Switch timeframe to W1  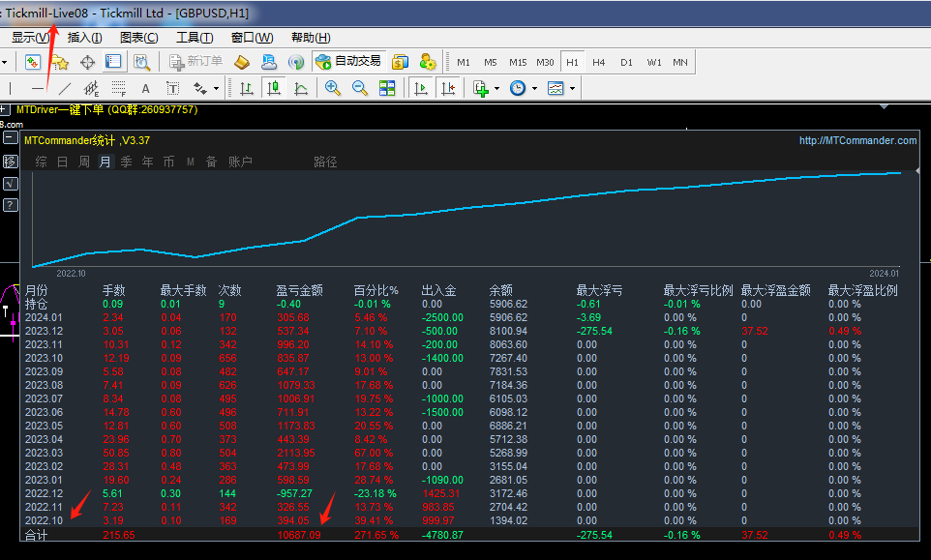pos(653,62)
